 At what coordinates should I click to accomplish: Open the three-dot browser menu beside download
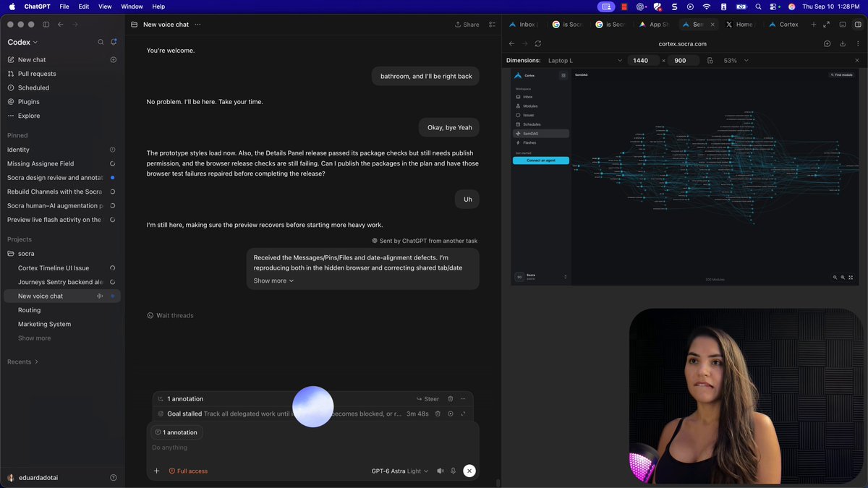(856, 43)
